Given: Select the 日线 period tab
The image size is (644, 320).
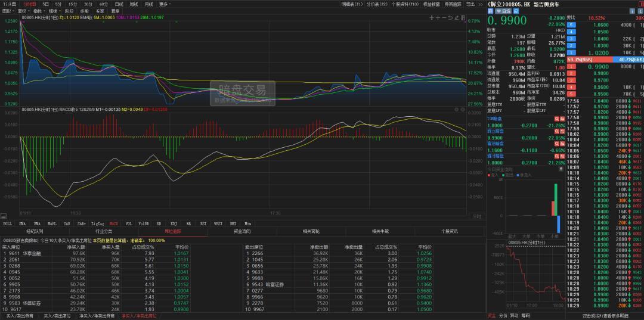Looking at the screenshot, I should pos(119,4).
